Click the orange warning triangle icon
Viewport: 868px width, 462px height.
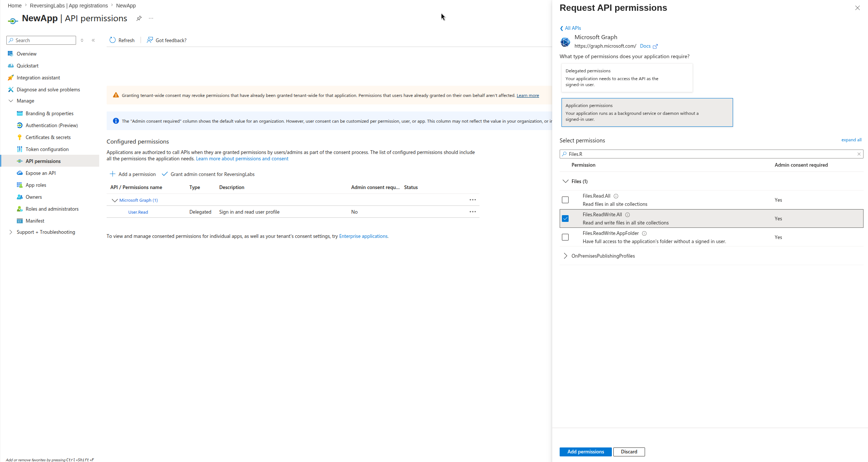[x=116, y=95]
